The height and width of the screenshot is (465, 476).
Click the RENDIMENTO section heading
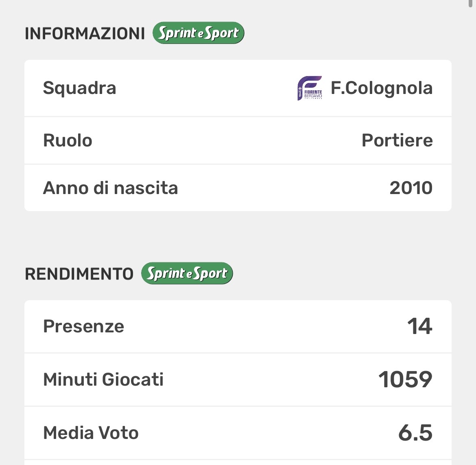coord(79,274)
